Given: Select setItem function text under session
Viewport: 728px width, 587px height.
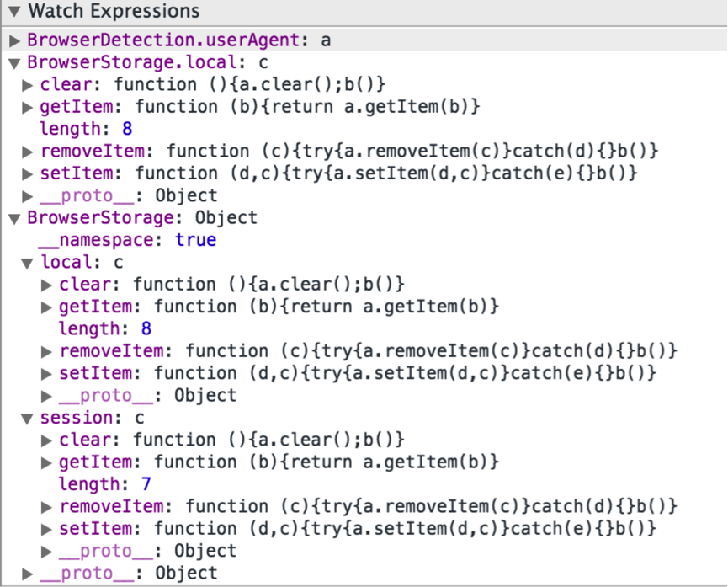Looking at the screenshot, I should 358,529.
